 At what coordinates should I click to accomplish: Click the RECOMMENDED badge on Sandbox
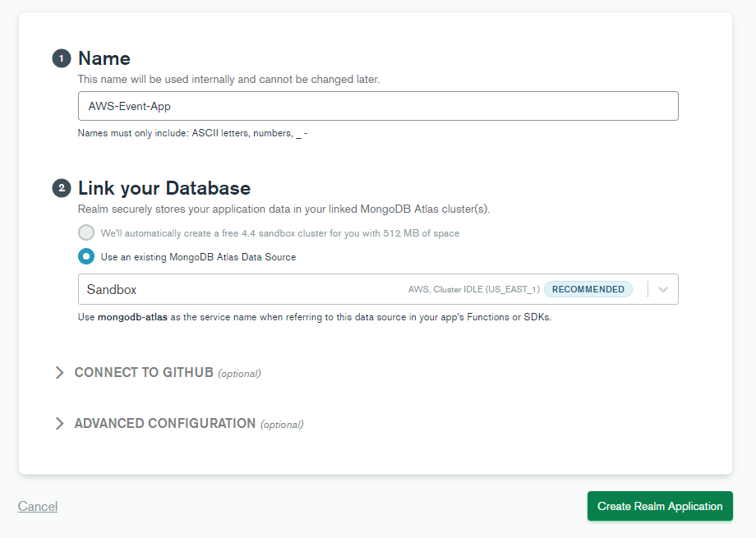(x=588, y=289)
